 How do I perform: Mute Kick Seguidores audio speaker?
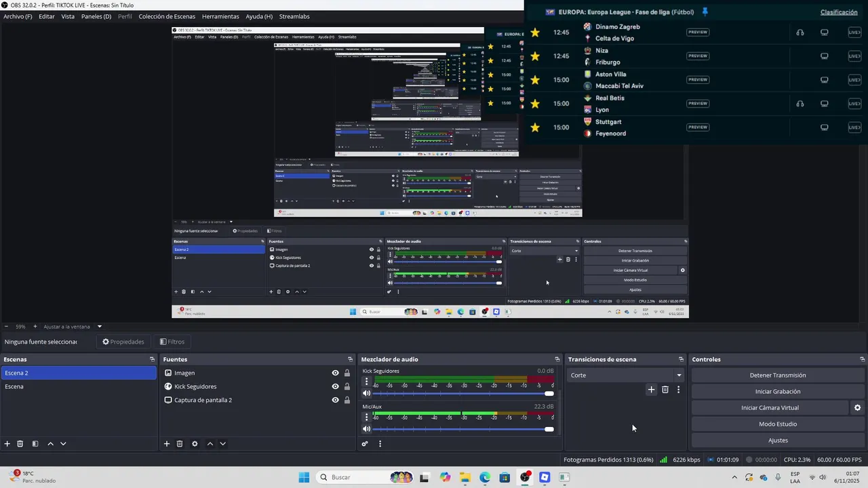pyautogui.click(x=367, y=393)
